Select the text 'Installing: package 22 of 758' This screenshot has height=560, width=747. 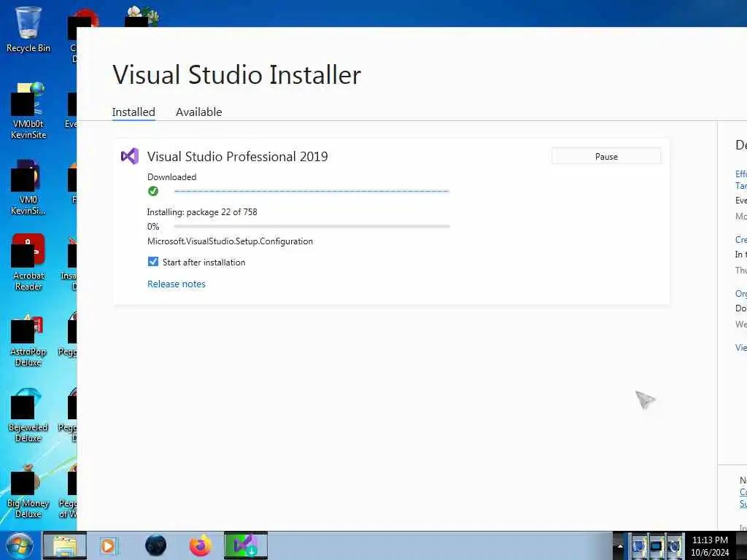tap(202, 212)
